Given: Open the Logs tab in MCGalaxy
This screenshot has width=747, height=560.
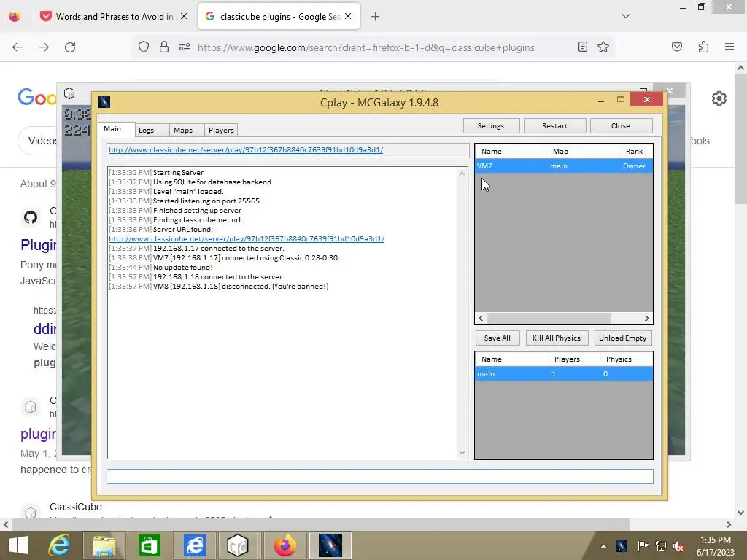Looking at the screenshot, I should point(147,130).
